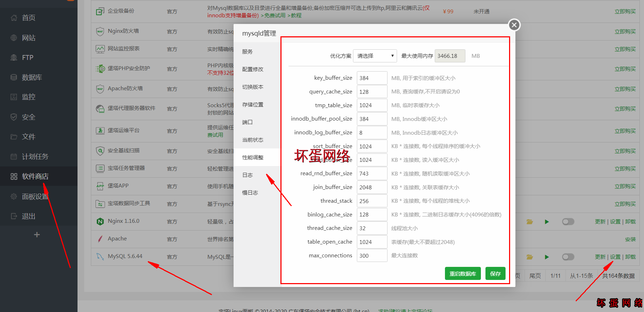The width and height of the screenshot is (644, 312).
Task: Switch to 服务 tab in mysqld dialog
Action: [257, 51]
